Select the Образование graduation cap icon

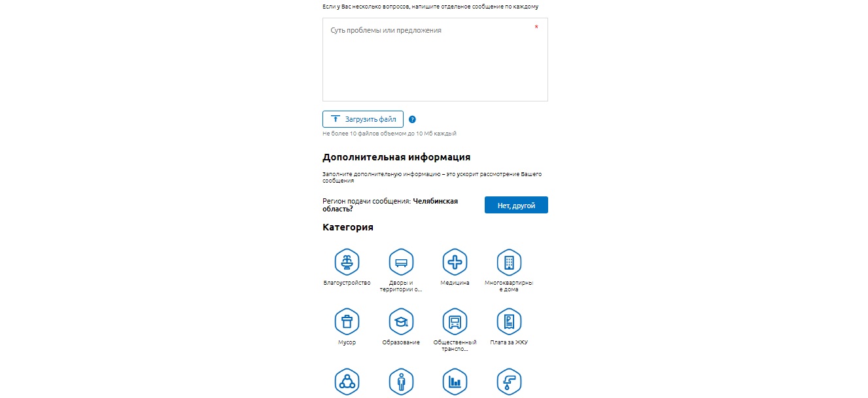tap(401, 321)
